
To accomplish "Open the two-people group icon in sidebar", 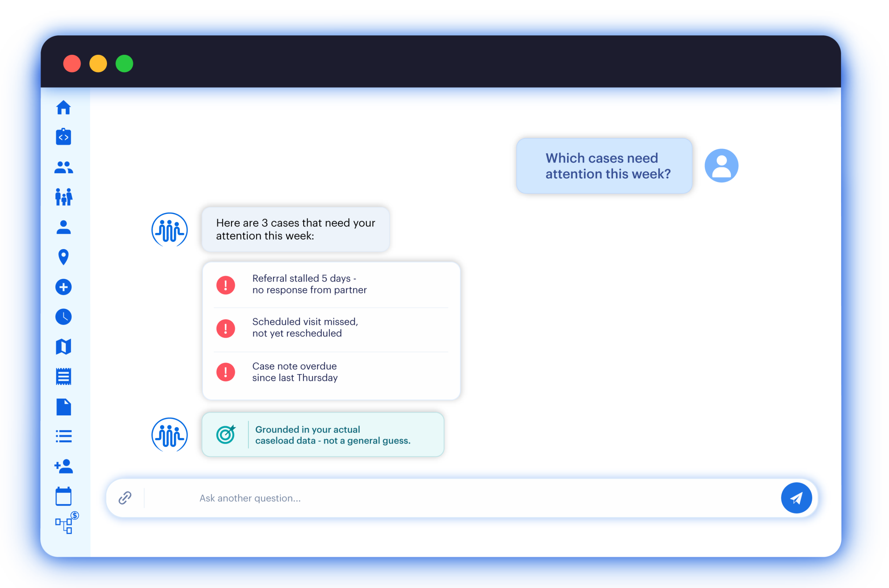I will [63, 167].
